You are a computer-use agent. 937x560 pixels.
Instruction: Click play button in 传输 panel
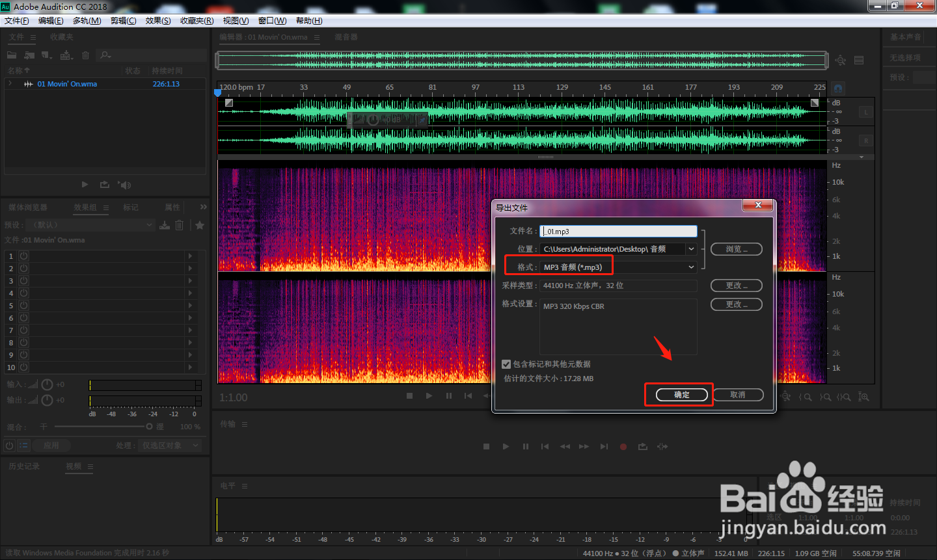click(506, 446)
